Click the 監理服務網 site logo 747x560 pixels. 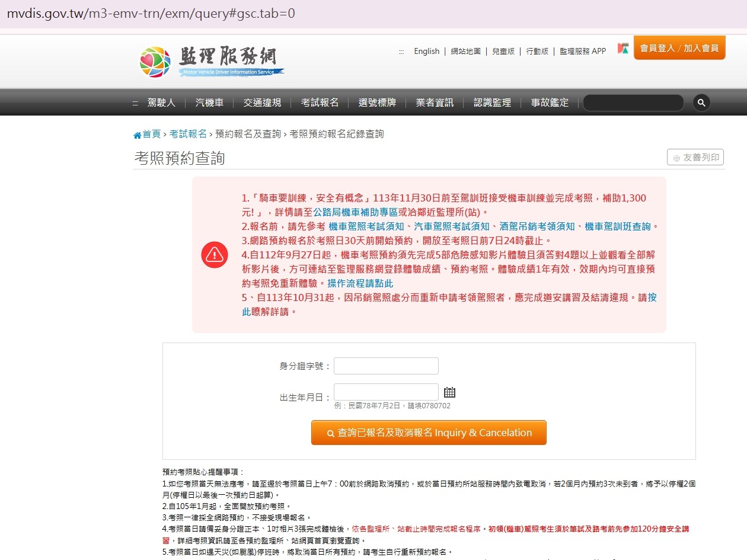click(212, 62)
